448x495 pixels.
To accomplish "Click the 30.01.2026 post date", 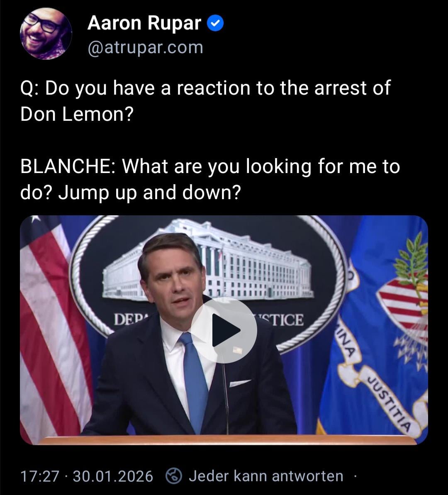I will click(x=113, y=476).
